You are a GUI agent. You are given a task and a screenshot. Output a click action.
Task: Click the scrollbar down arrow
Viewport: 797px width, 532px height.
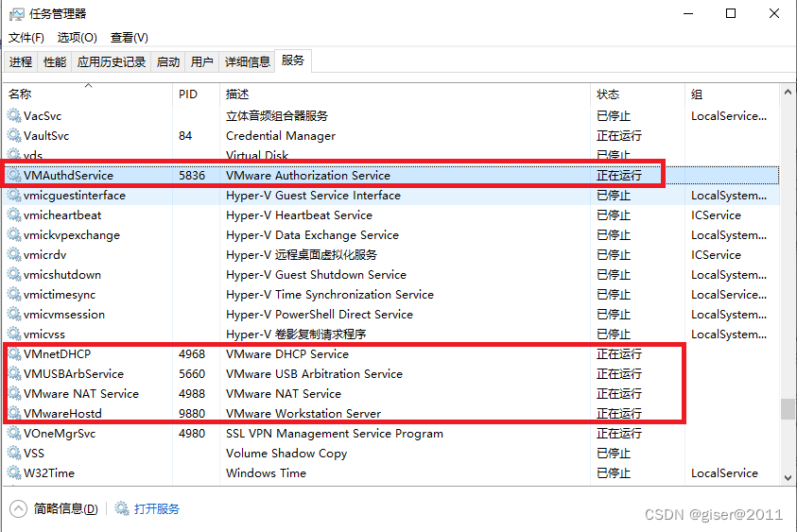point(788,477)
